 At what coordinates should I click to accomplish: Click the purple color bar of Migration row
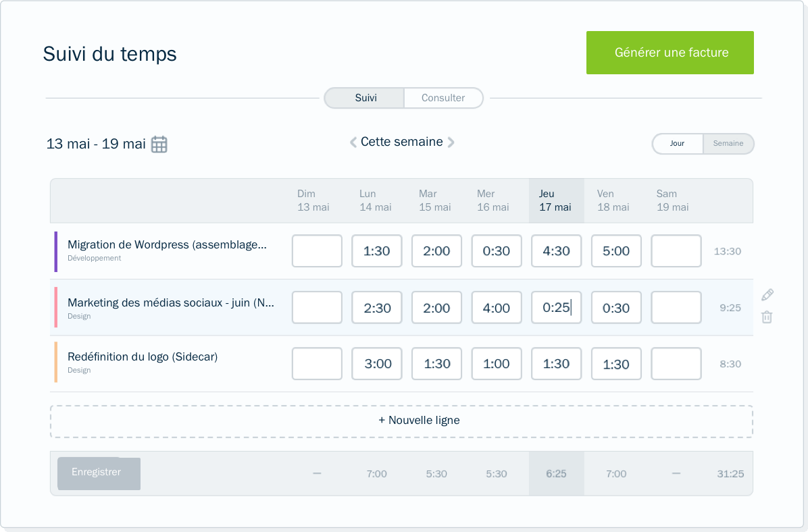pyautogui.click(x=55, y=251)
